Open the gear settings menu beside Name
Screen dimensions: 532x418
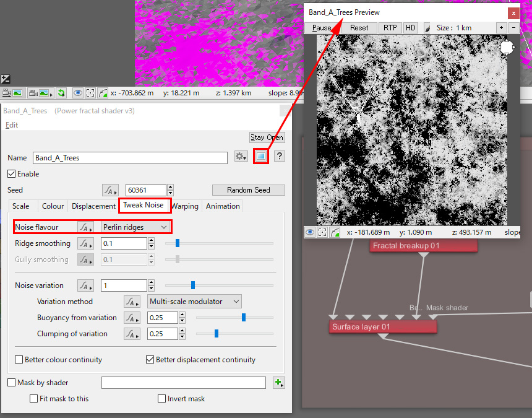[x=241, y=157]
